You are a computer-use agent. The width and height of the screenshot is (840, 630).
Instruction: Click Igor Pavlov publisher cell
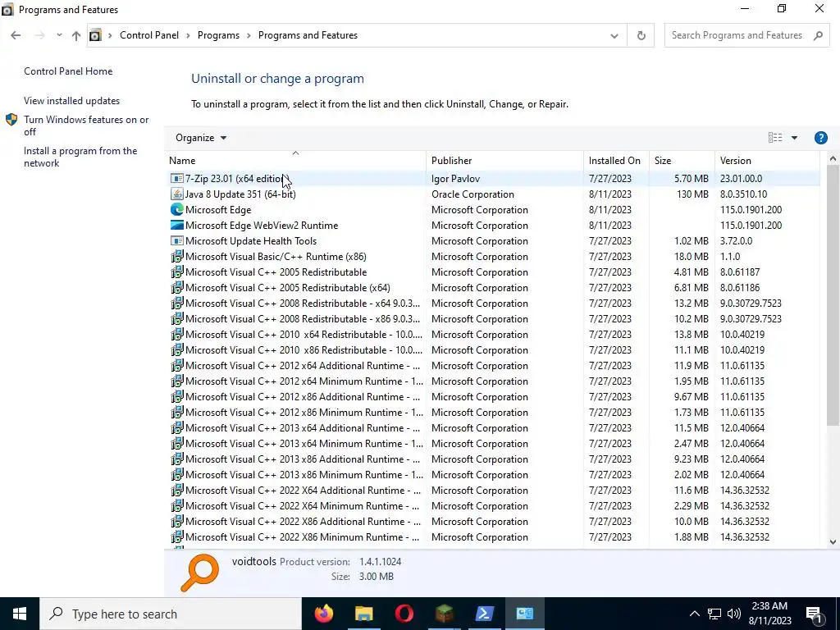455,178
